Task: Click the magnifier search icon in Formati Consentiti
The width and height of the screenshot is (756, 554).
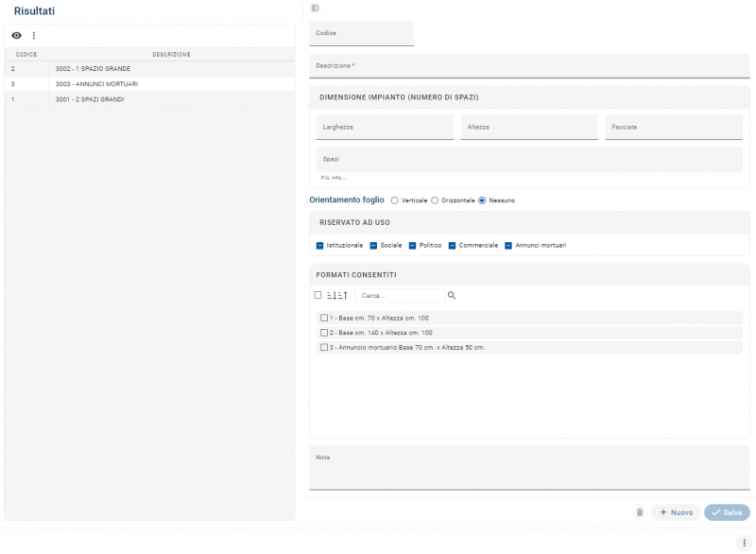Action: 452,296
